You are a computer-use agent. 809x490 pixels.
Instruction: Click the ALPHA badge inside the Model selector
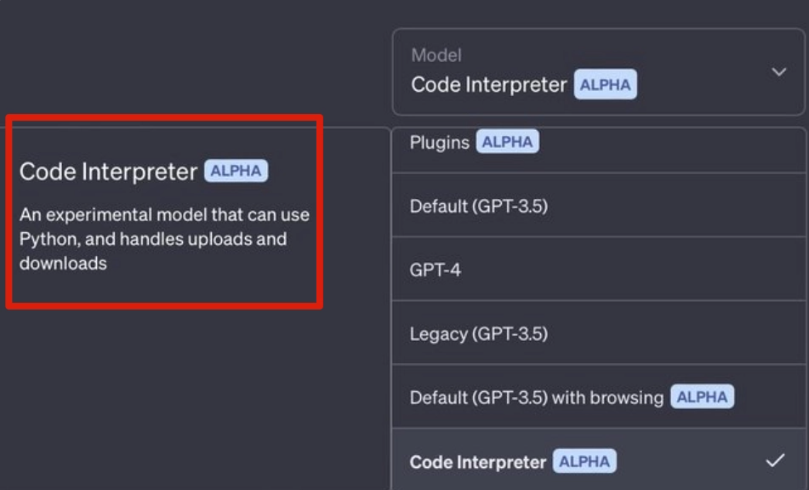point(605,85)
